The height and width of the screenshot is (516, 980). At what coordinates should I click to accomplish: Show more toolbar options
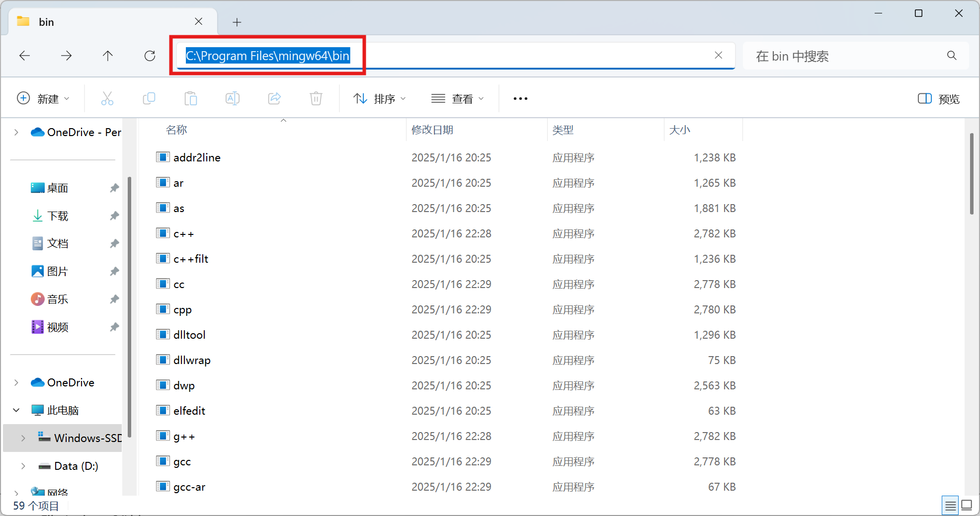coord(520,98)
